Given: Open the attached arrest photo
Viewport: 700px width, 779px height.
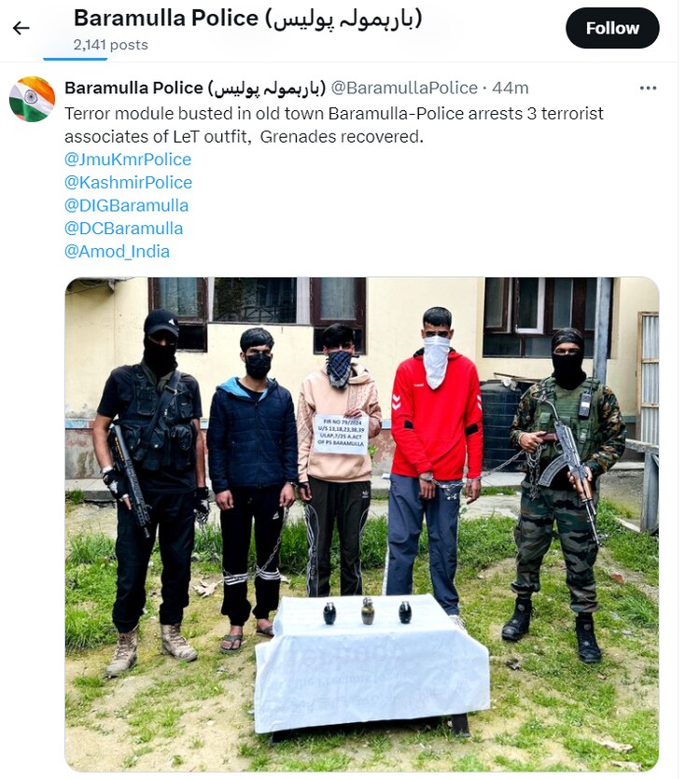Looking at the screenshot, I should 362,524.
